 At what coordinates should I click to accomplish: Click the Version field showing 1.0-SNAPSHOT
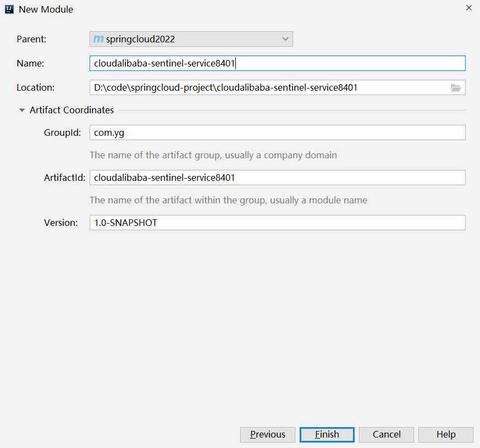(277, 223)
